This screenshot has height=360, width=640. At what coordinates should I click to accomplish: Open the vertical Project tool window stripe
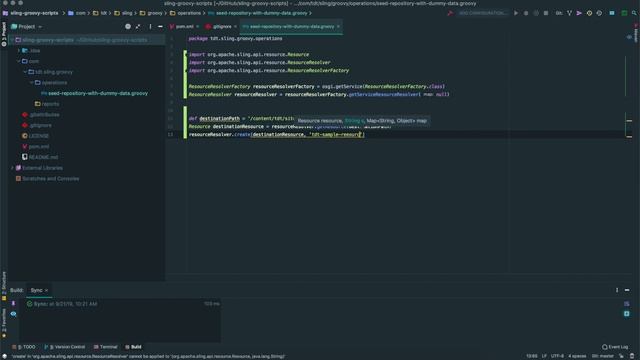tap(4, 34)
